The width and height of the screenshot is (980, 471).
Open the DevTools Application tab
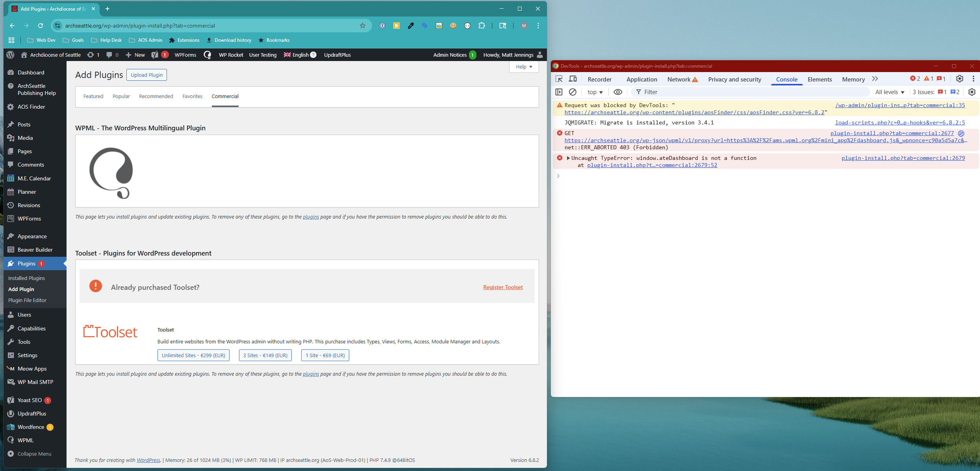pyautogui.click(x=642, y=79)
